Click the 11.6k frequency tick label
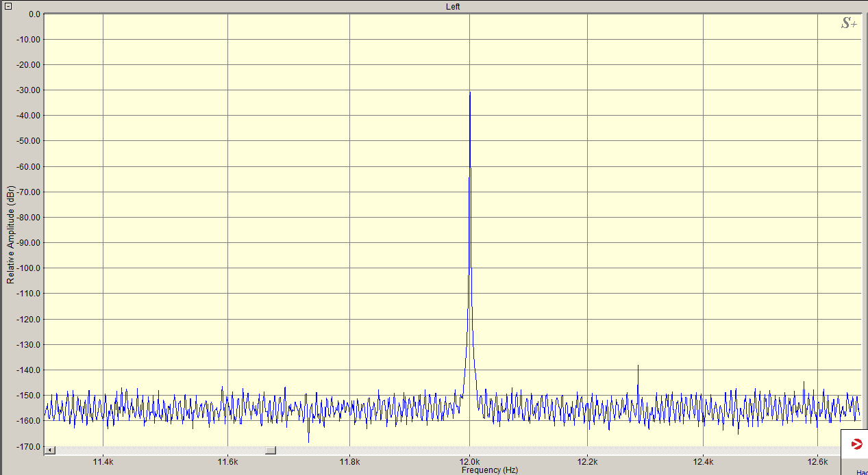Viewport: 868px width, 475px height. click(227, 461)
